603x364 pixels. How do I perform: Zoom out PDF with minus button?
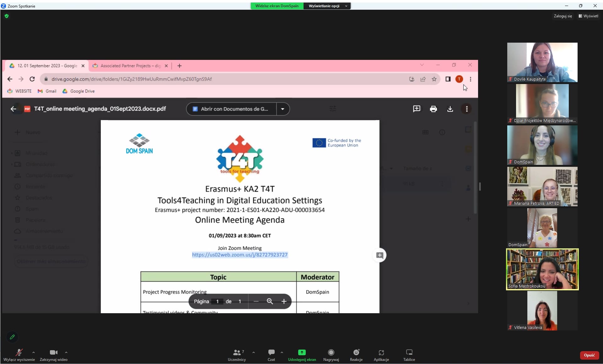click(256, 301)
